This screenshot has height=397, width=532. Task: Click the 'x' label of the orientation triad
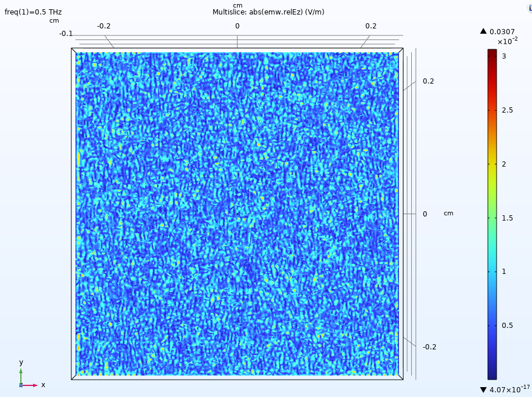[x=43, y=385]
